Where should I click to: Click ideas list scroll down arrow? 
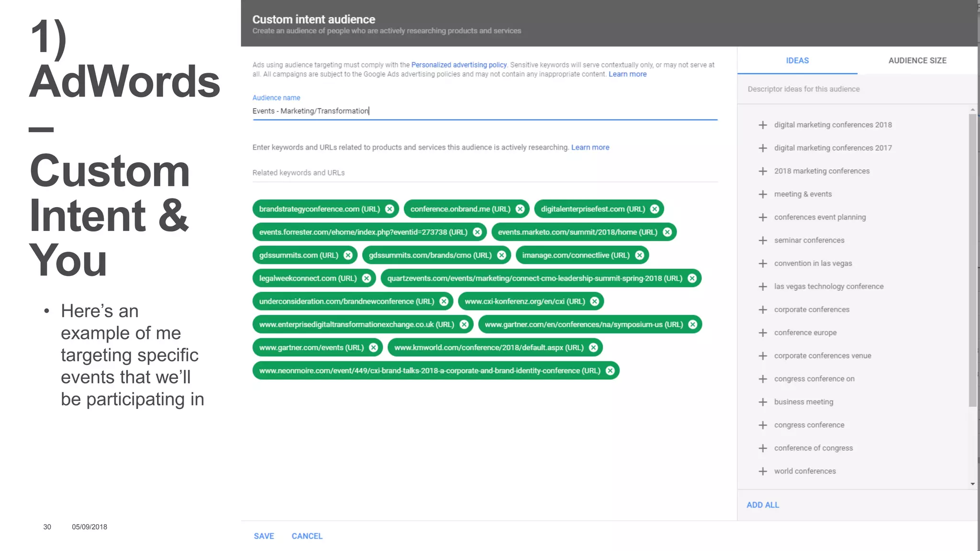(x=972, y=484)
